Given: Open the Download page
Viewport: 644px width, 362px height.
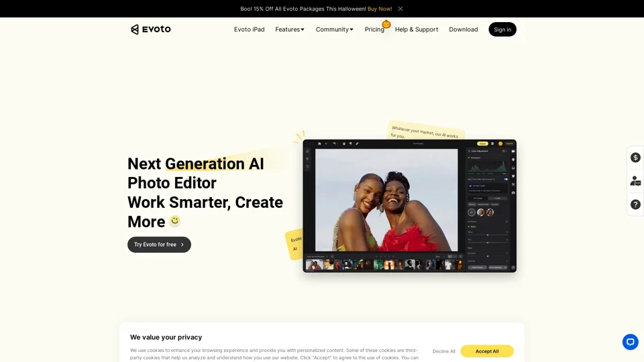Looking at the screenshot, I should click(464, 29).
